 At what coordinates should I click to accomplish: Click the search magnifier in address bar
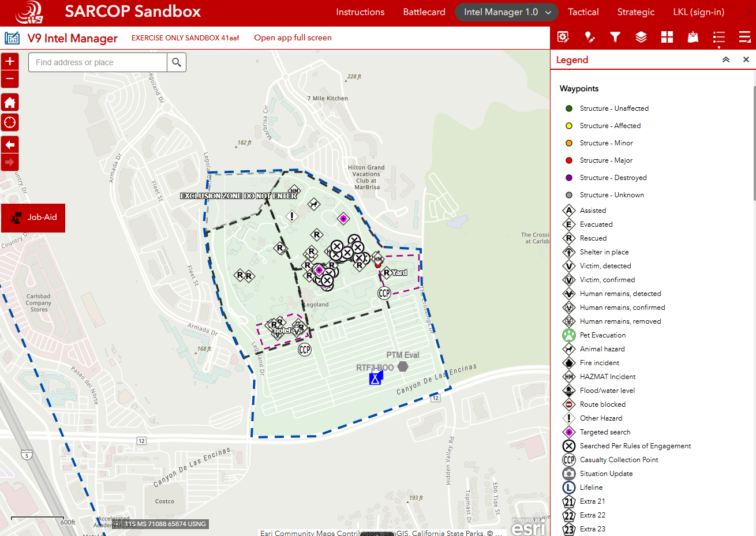(x=176, y=62)
